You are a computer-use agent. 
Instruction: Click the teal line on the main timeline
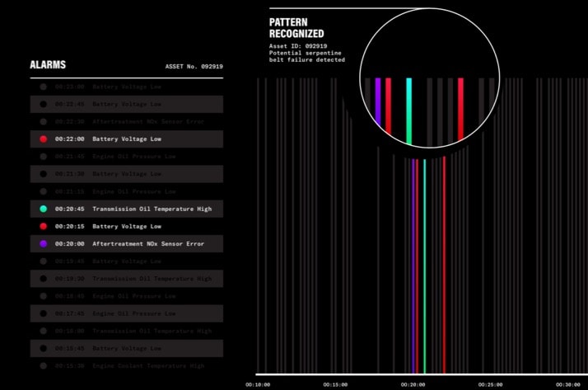(x=425, y=264)
